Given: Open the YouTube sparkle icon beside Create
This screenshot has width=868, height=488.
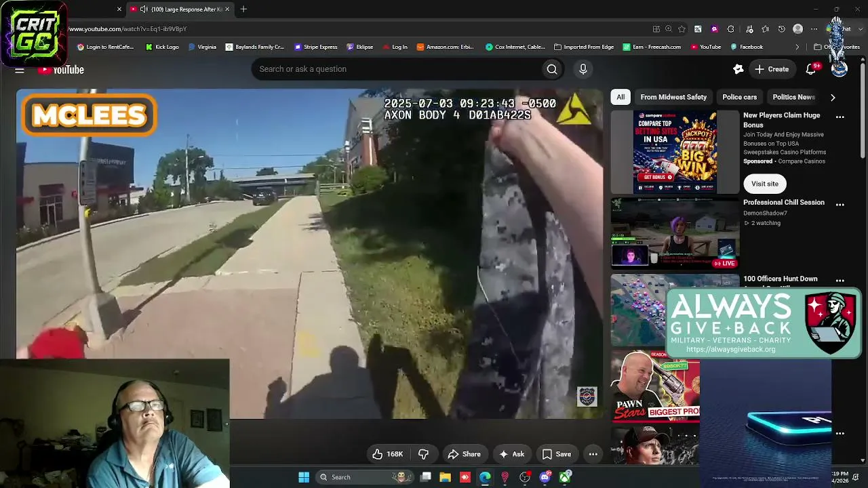Looking at the screenshot, I should pos(738,69).
